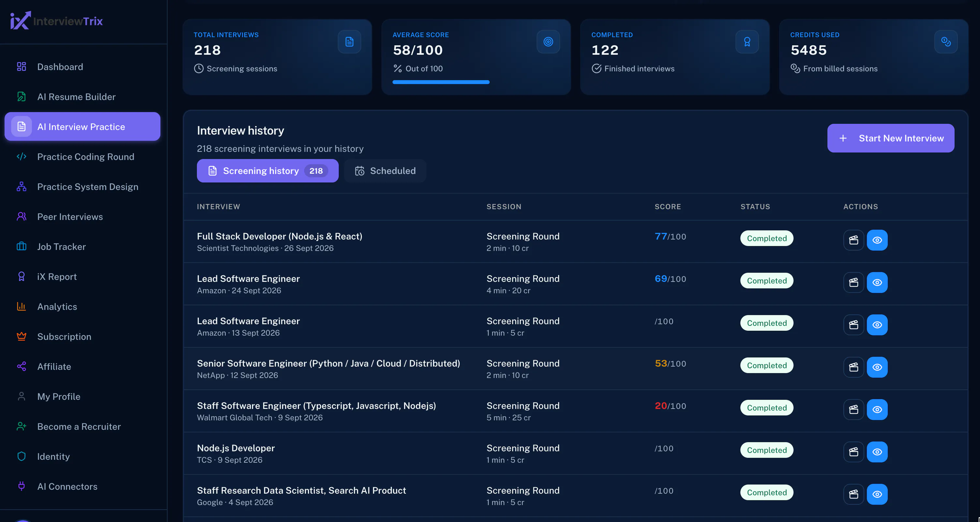Click the Analytics chart icon
Screen dimensions: 980x522
pos(22,306)
